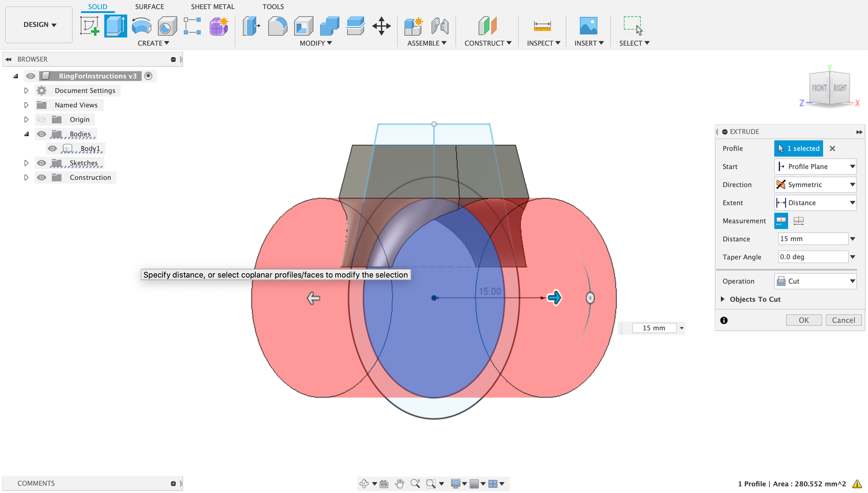Image resolution: width=868 pixels, height=493 pixels.
Task: Open the Direction dropdown set to Symmetric
Action: point(815,185)
